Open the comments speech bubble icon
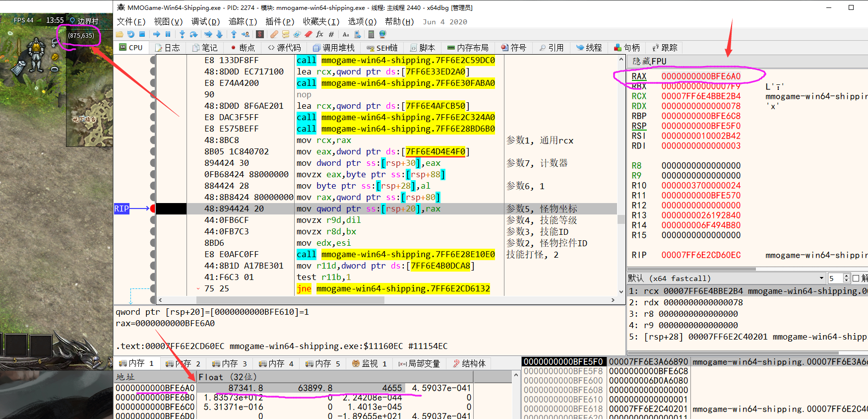Screen dimensions: 868x419 pos(285,34)
